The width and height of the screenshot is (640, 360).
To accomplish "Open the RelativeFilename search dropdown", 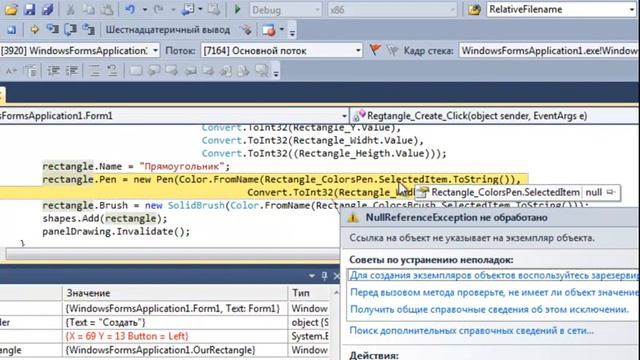I will 633,10.
